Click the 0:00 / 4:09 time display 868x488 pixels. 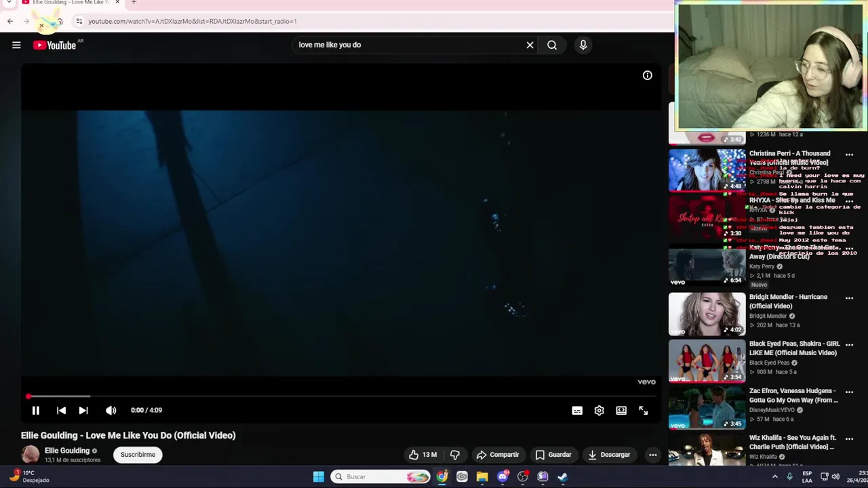pyautogui.click(x=146, y=410)
